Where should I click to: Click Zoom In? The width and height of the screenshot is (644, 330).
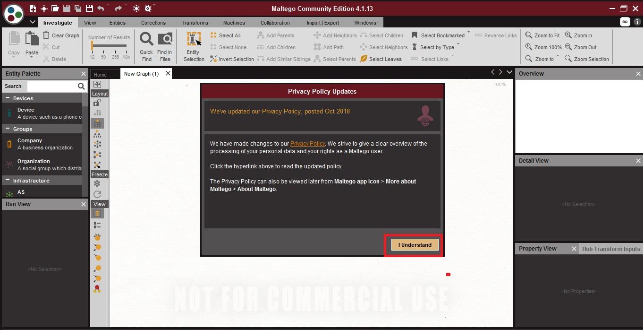578,35
